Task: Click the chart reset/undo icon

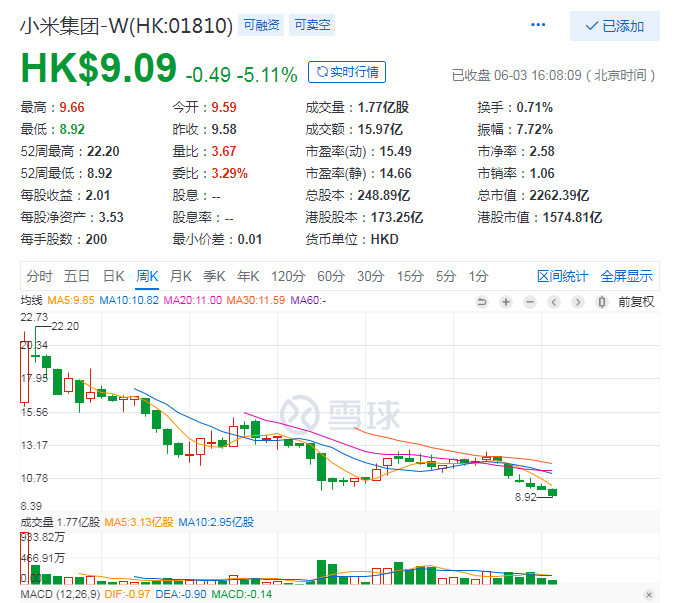Action: click(x=482, y=302)
